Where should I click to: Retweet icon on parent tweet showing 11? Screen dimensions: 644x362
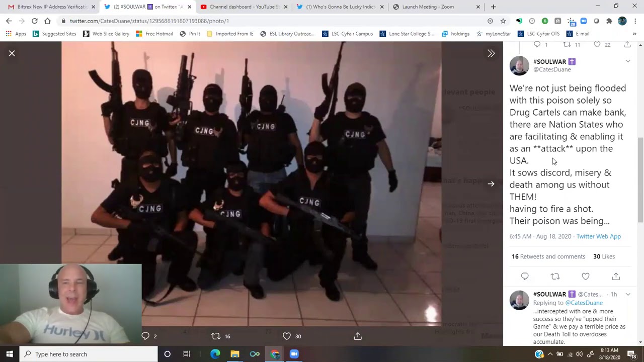click(x=567, y=45)
